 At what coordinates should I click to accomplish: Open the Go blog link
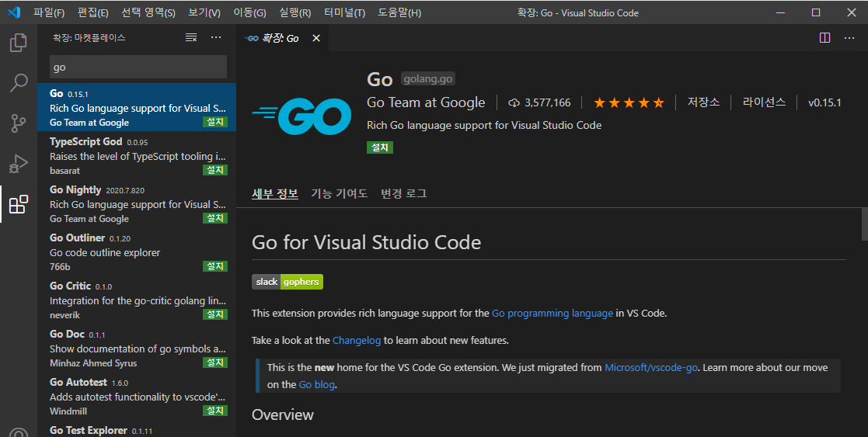tap(316, 385)
